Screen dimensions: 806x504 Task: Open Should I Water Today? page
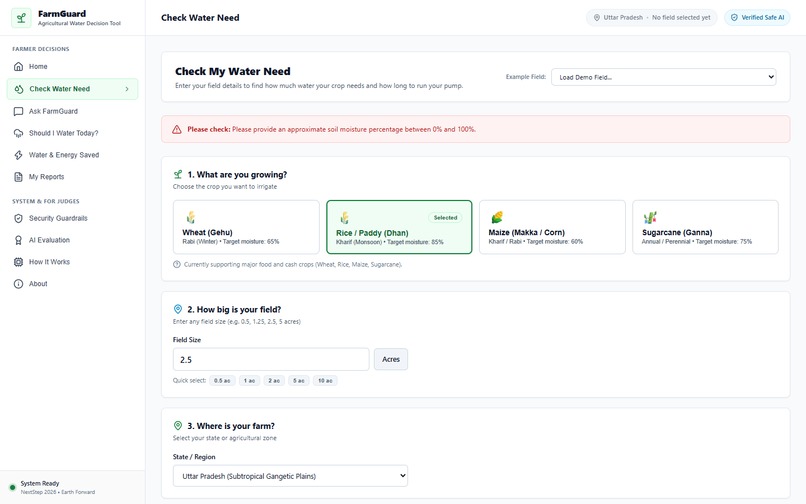(x=72, y=133)
